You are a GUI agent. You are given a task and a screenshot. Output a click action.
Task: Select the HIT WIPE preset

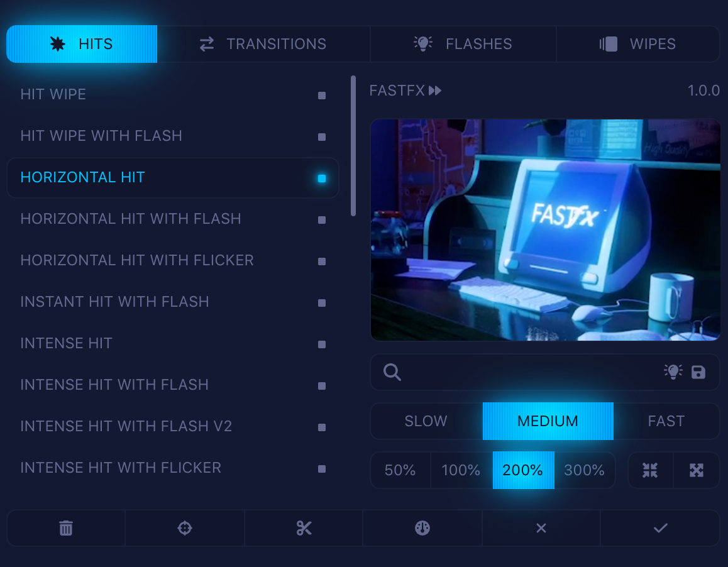tap(173, 95)
